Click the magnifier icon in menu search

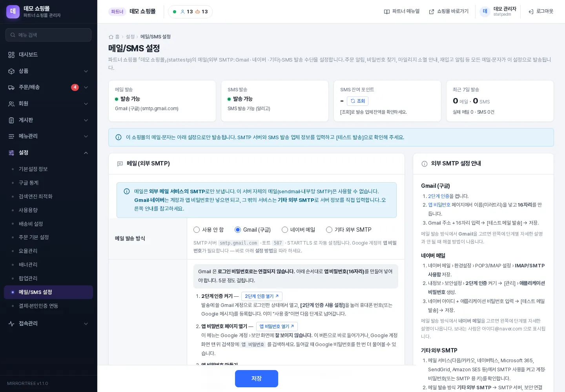click(x=13, y=35)
